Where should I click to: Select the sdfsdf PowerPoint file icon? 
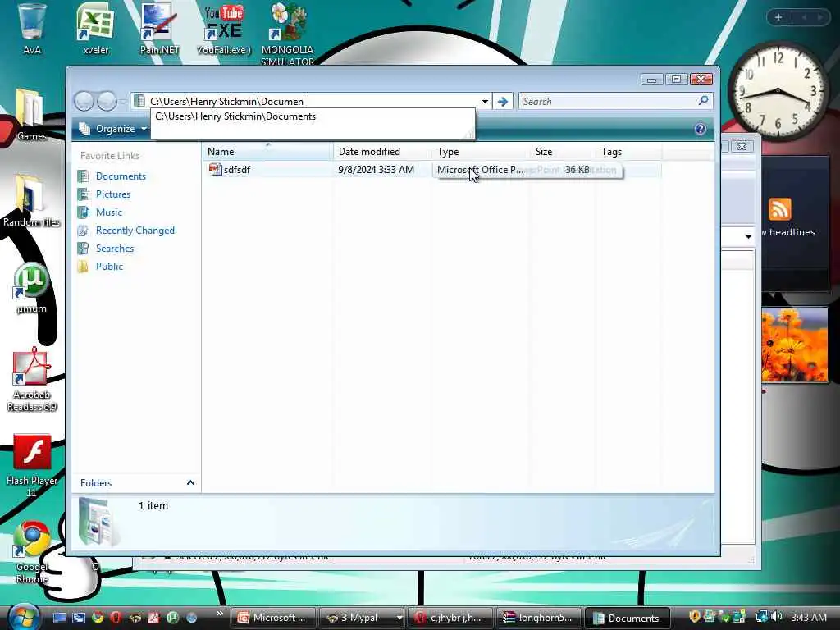click(x=215, y=169)
